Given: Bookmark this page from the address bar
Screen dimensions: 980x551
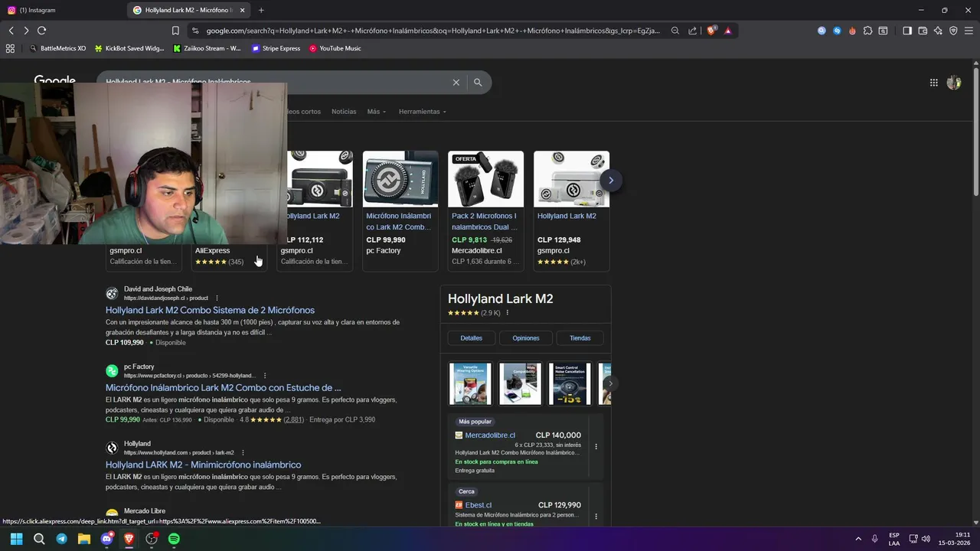Looking at the screenshot, I should 175,31.
